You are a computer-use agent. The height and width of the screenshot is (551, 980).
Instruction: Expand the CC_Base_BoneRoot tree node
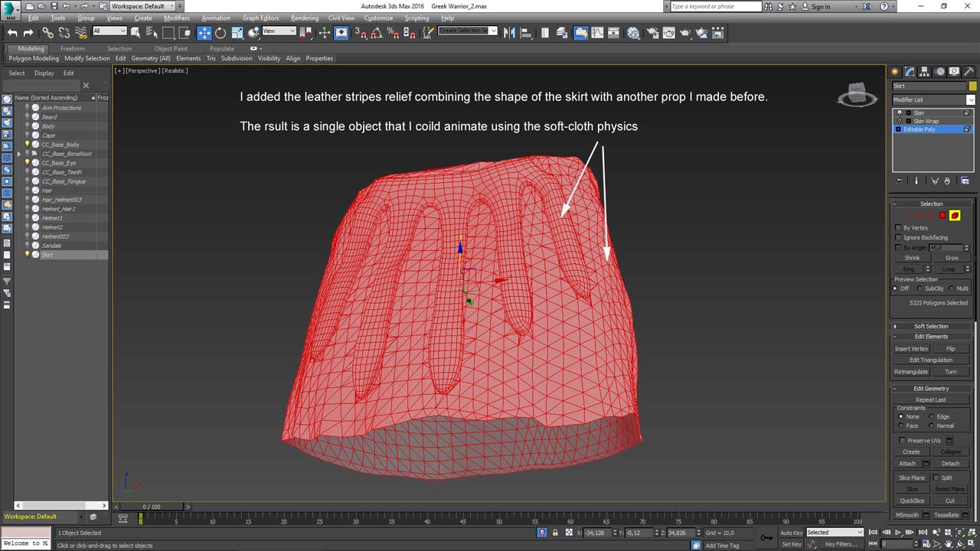click(x=19, y=154)
